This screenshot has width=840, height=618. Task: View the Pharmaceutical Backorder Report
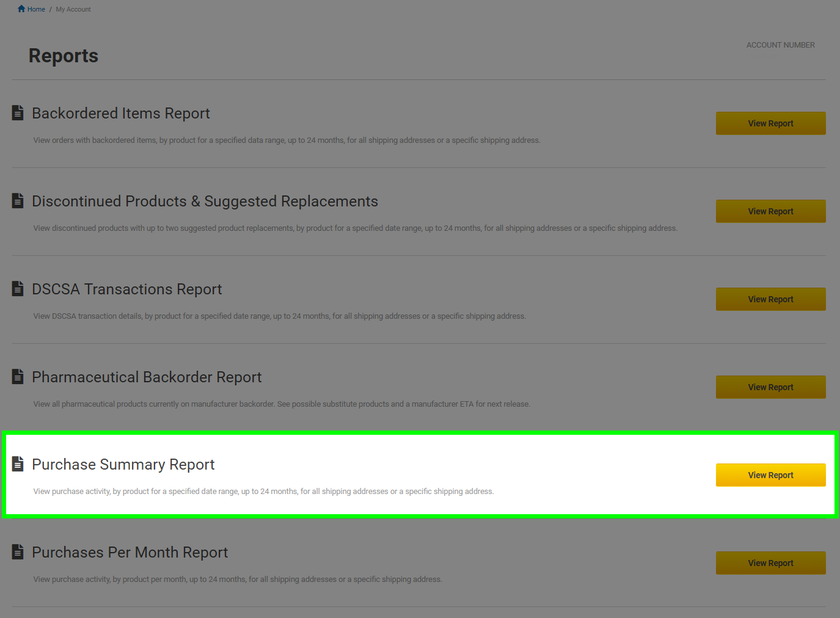point(770,387)
